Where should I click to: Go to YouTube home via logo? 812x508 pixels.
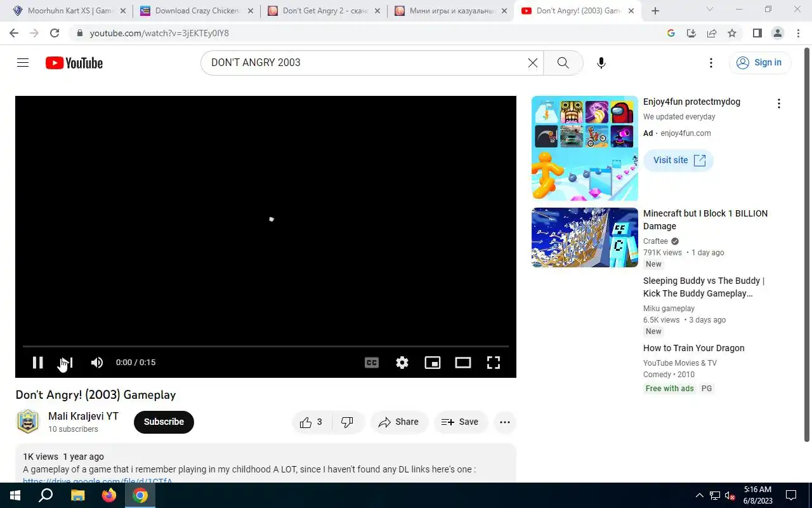(x=74, y=63)
